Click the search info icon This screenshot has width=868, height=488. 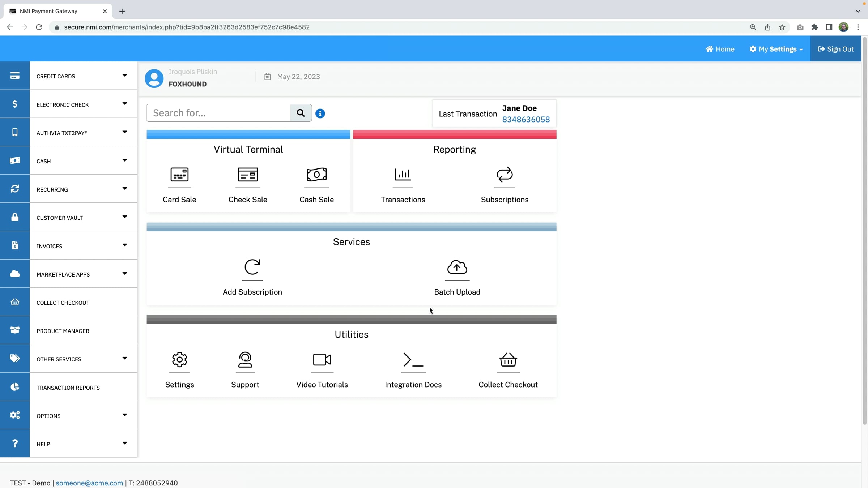[320, 114]
